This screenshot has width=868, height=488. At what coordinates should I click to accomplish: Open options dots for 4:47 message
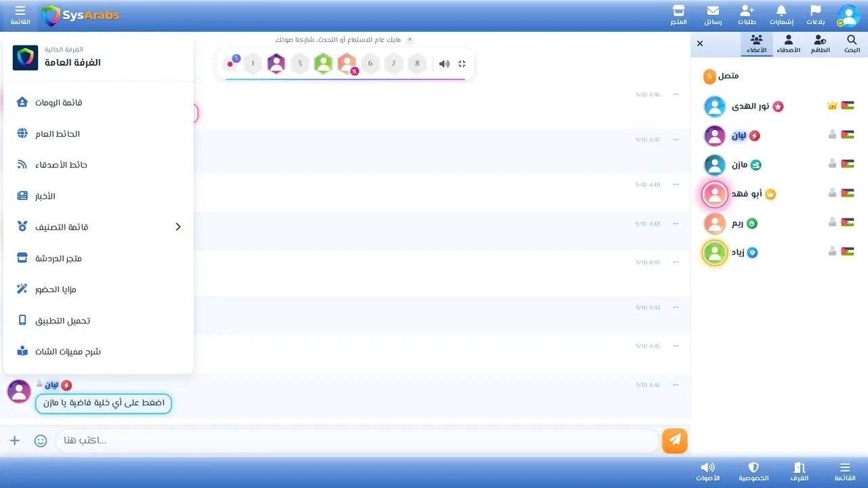675,140
